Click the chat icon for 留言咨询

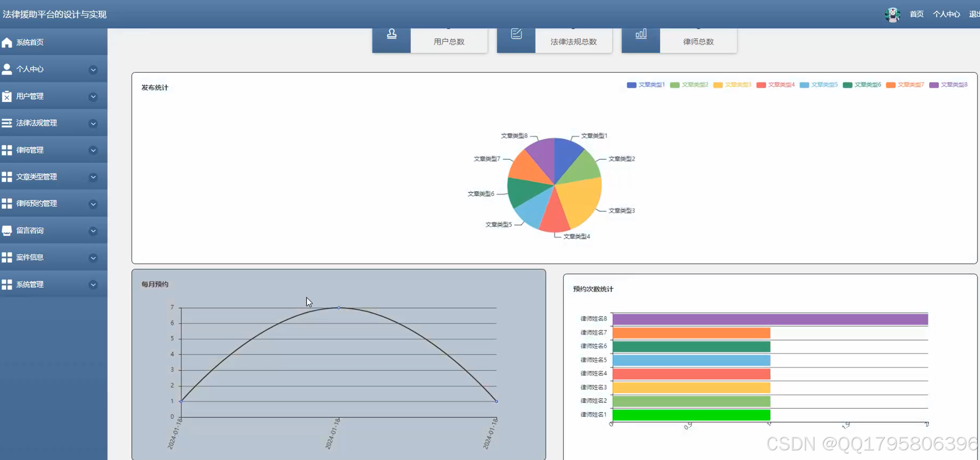coord(7,230)
